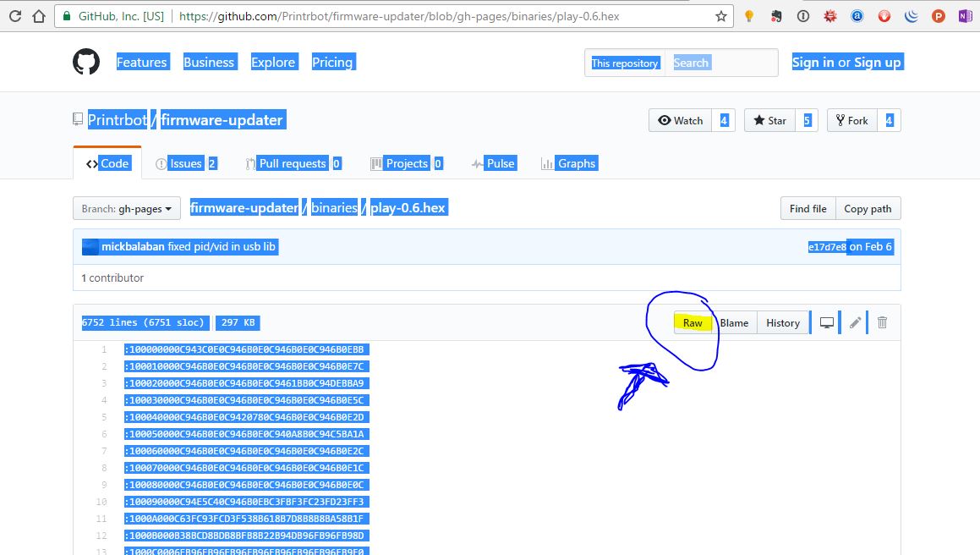
Task: Open the lightbulb browser extension
Action: (x=749, y=16)
